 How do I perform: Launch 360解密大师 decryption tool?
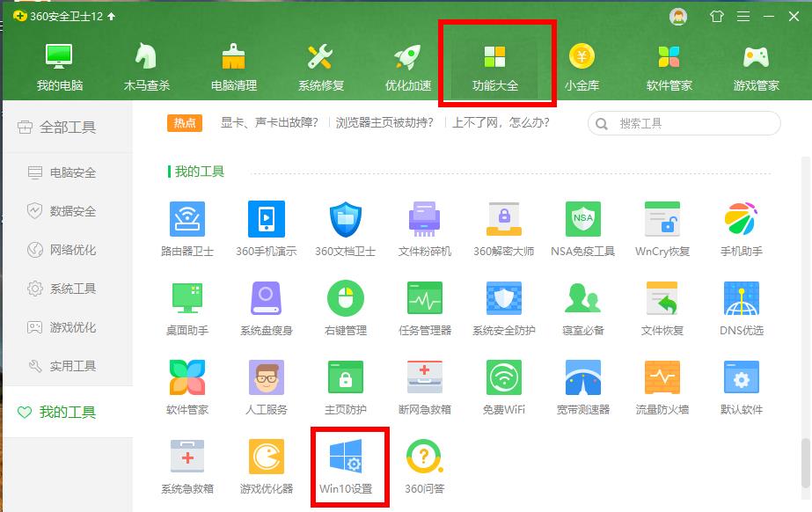(x=504, y=229)
